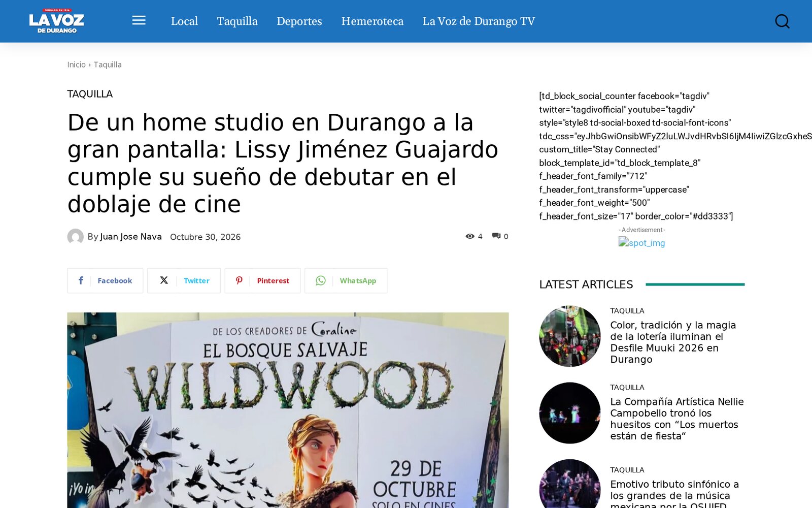Screen dimensions: 812x508
Task: Click TAQUILLA tag above Nellie Campobello article
Action: [627, 388]
